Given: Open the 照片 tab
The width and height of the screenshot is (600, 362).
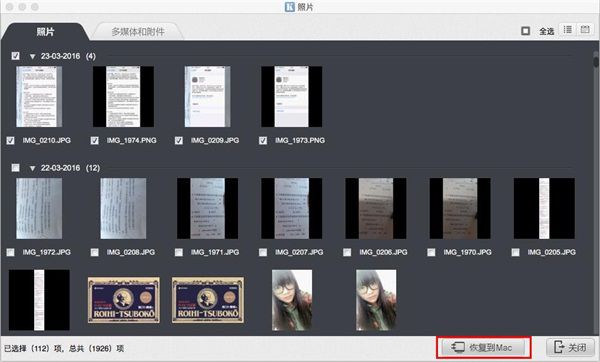Looking at the screenshot, I should (45, 32).
